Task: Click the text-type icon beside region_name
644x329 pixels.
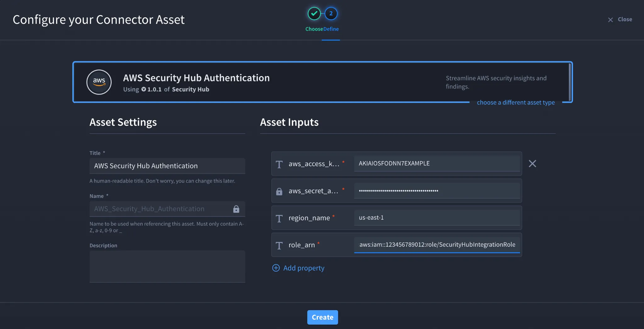Action: coord(279,218)
